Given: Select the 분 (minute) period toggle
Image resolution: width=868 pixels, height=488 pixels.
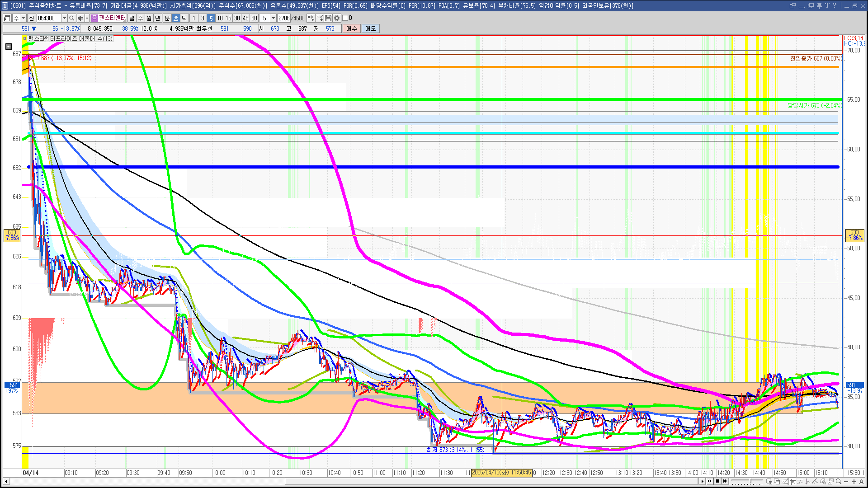Looking at the screenshot, I should (167, 18).
